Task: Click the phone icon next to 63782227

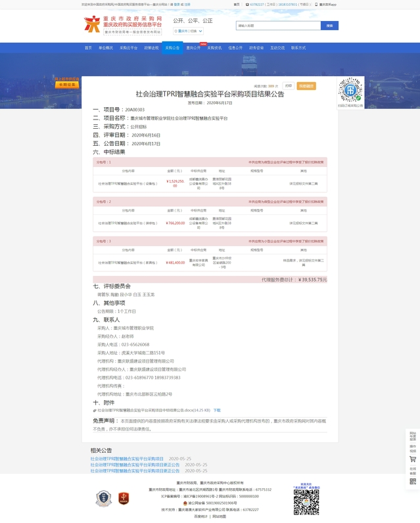Action: (247, 5)
